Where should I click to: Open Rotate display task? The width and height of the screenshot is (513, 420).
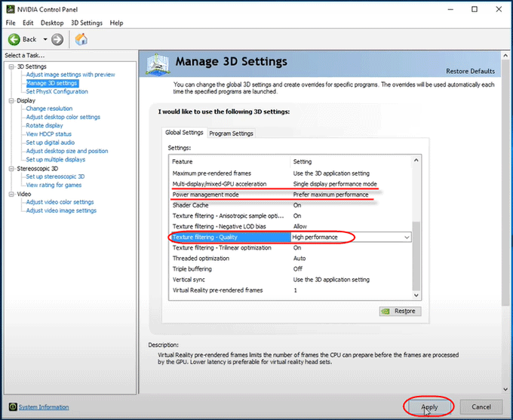[x=45, y=126]
